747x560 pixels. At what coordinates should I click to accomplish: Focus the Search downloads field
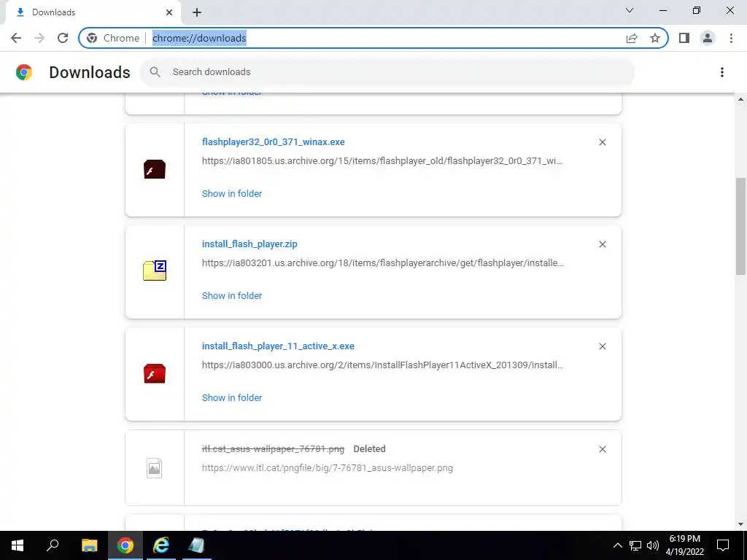tap(388, 72)
